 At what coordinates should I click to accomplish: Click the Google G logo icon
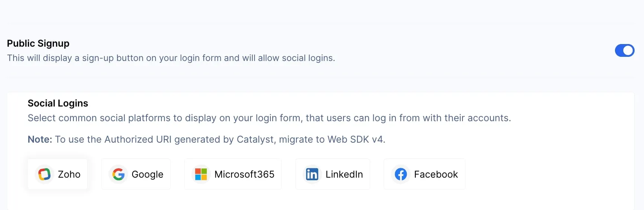click(x=118, y=174)
